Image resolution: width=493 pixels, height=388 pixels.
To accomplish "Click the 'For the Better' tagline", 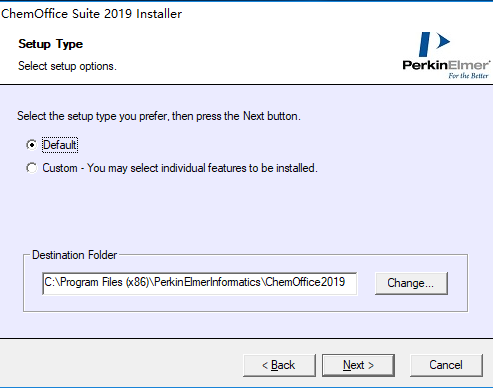I will point(468,76).
